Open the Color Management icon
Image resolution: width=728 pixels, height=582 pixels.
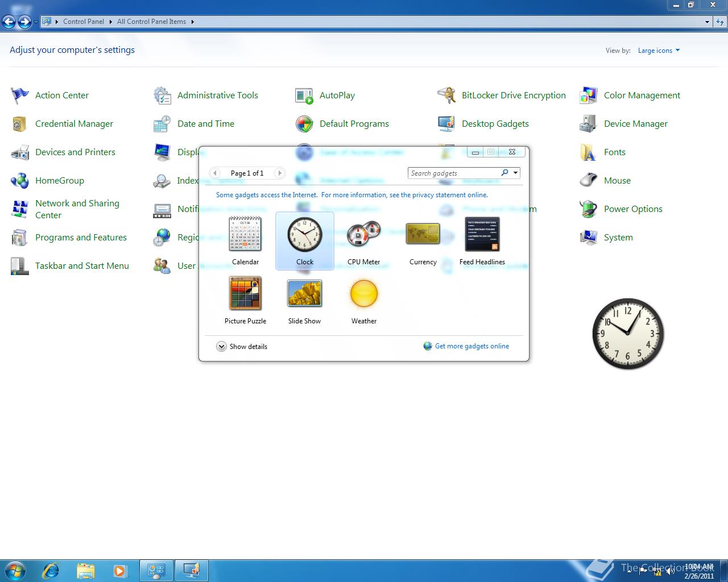589,95
